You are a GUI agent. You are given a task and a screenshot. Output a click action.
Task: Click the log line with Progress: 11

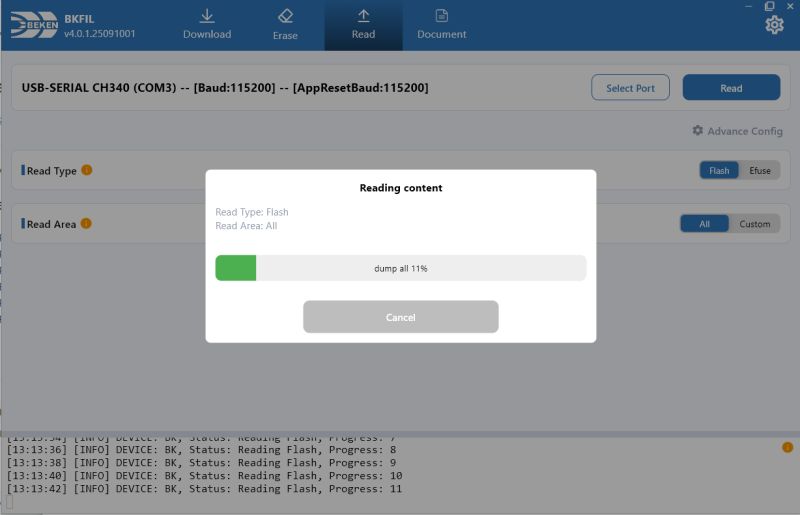point(204,488)
